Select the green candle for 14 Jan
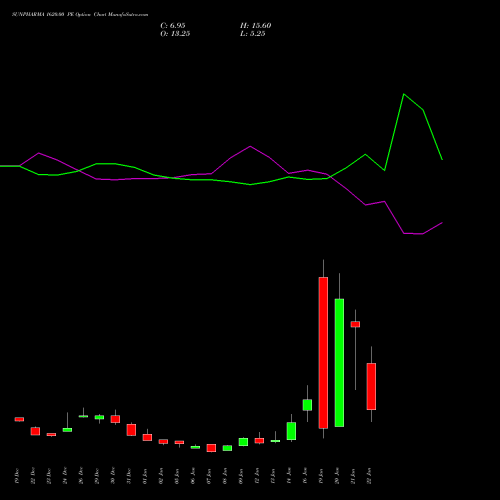This screenshot has height=500, width=500. click(291, 431)
